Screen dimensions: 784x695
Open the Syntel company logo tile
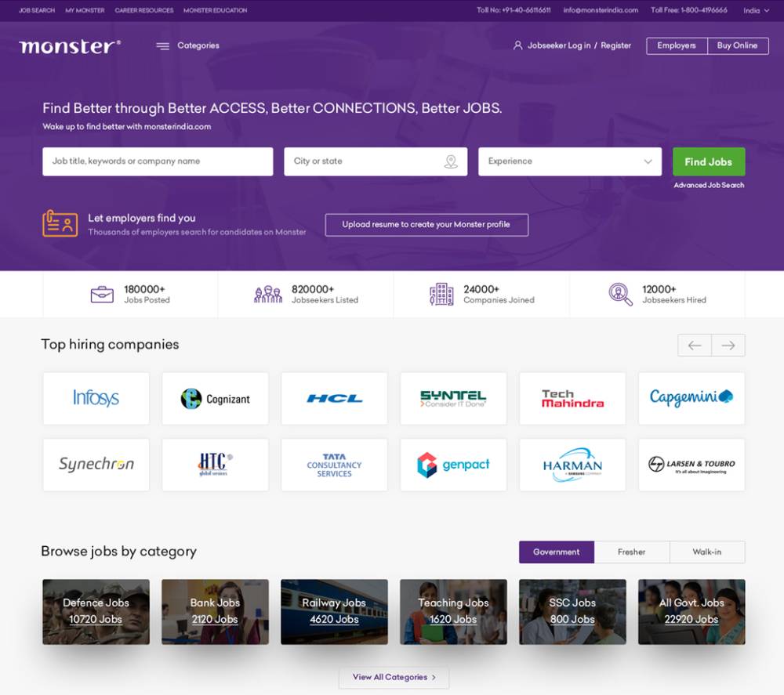click(x=453, y=398)
